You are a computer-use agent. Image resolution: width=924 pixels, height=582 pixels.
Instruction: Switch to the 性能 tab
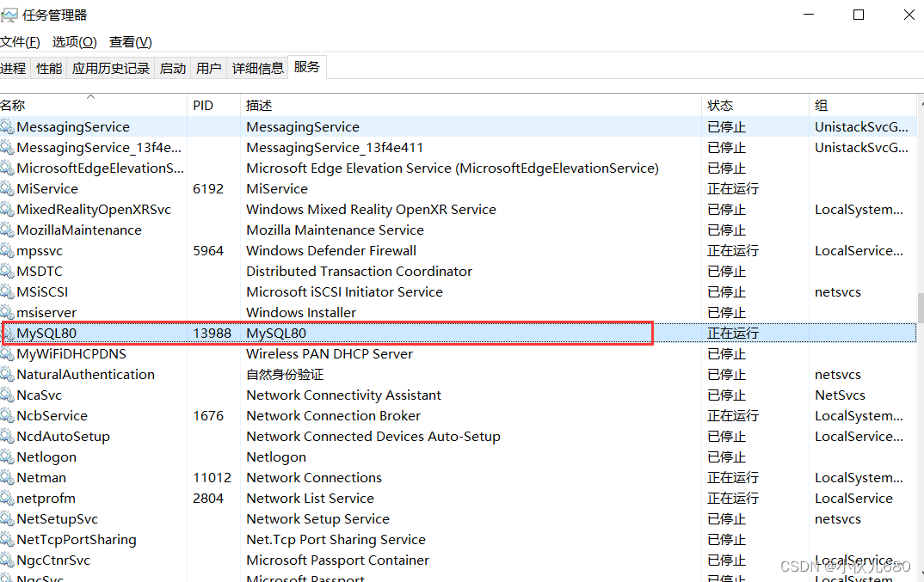[48, 67]
